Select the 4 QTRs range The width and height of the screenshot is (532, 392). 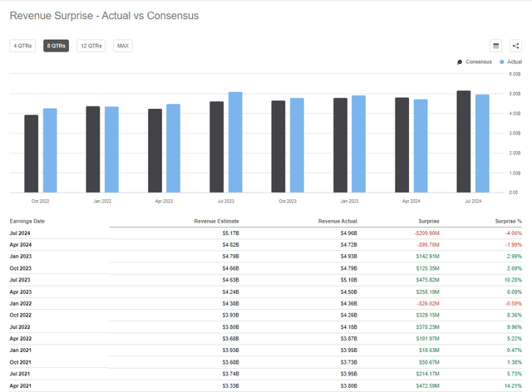click(22, 47)
